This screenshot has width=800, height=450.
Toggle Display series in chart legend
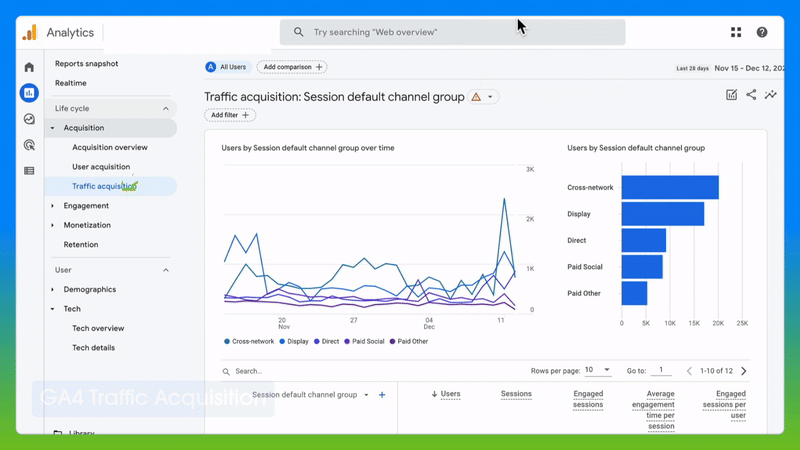pyautogui.click(x=294, y=341)
